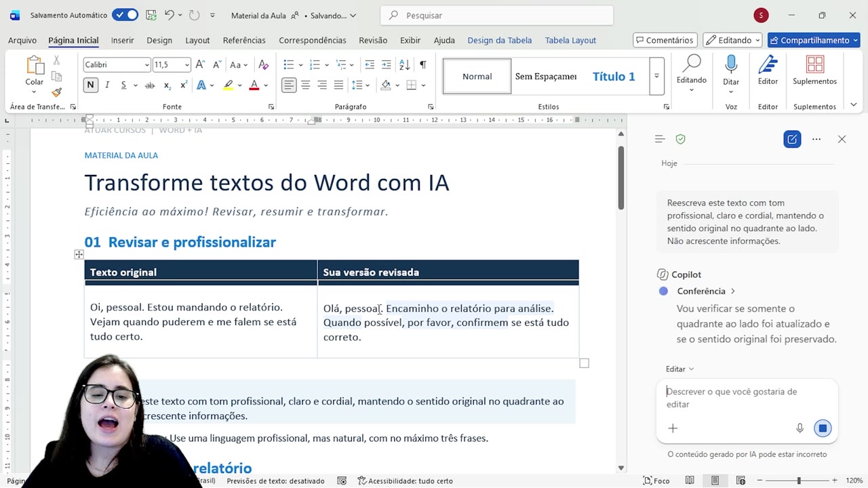Justify the paragraph text
Screen dimensions: 868x488
pyautogui.click(x=338, y=85)
